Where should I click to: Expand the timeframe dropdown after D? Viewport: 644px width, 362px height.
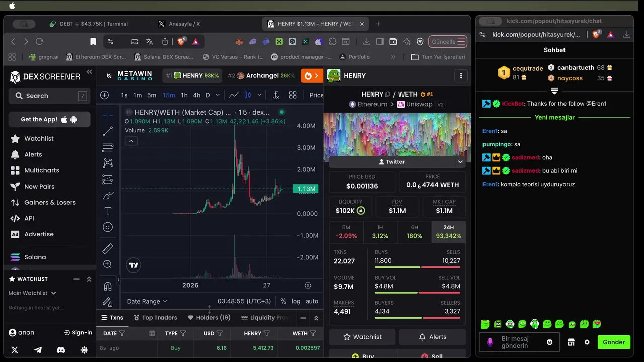[218, 95]
